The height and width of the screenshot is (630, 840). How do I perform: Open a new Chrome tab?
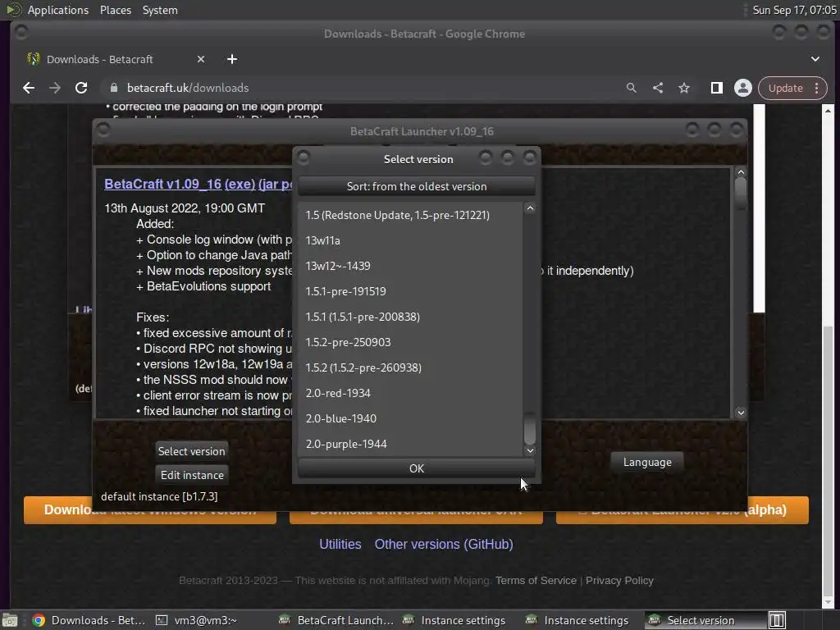(x=232, y=59)
